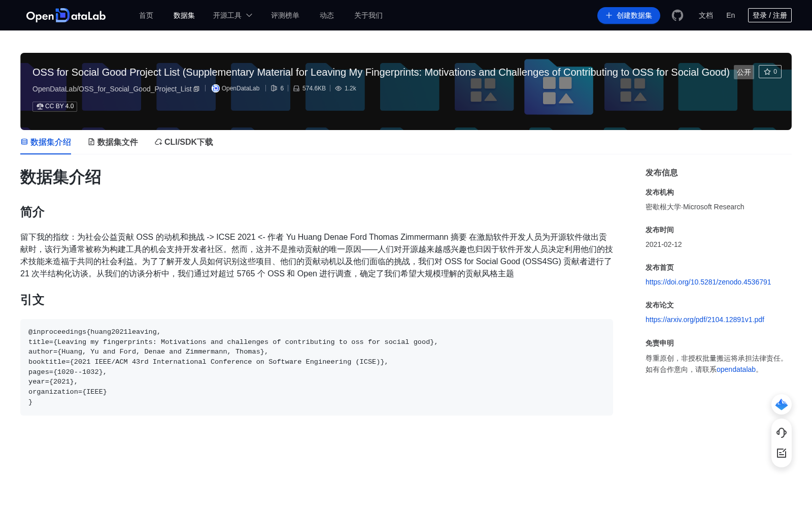Click the 登录 / 注册 button
812x508 pixels.
point(770,15)
